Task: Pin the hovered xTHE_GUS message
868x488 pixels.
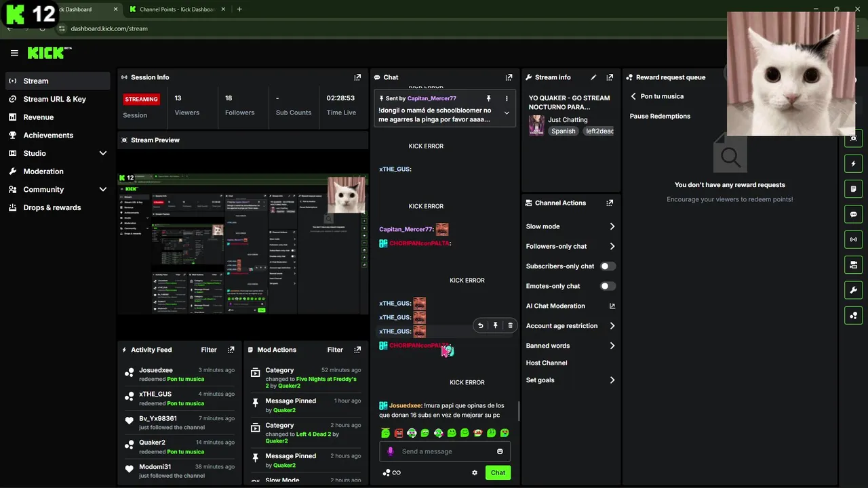Action: pos(496,326)
